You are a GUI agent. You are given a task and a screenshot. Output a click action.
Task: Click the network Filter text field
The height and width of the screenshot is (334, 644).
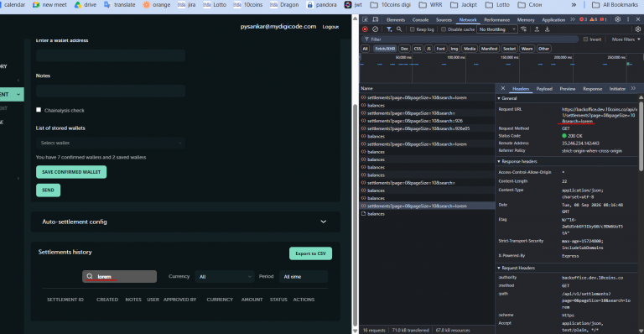point(470,39)
